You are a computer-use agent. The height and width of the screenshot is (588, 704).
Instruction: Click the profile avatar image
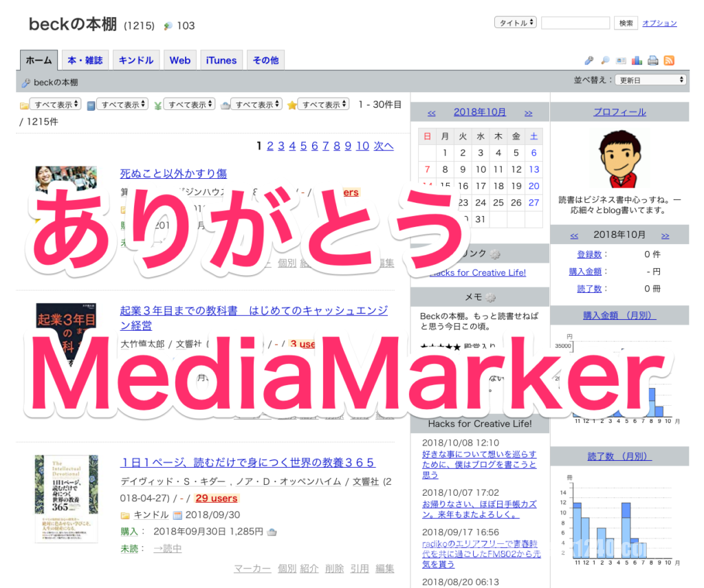(620, 159)
